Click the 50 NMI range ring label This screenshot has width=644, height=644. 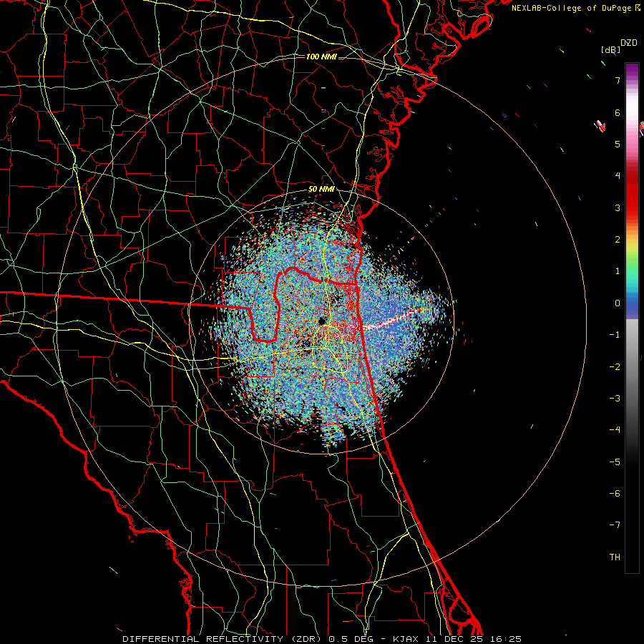(321, 190)
